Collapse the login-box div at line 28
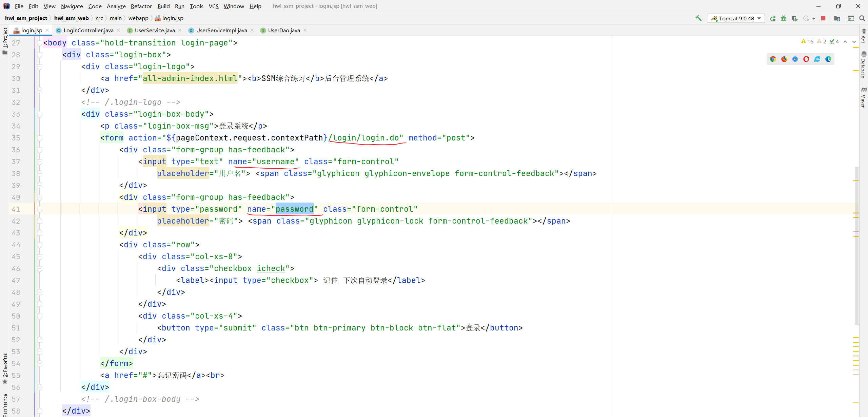This screenshot has width=868, height=417. 40,55
